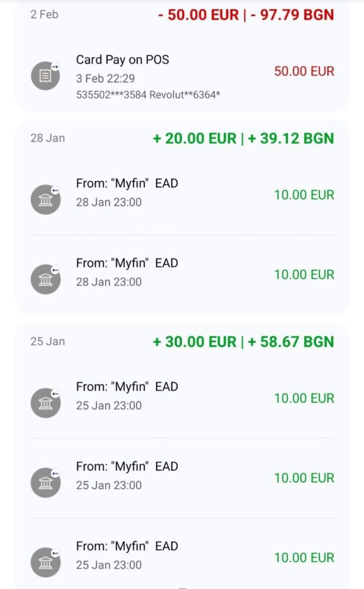The width and height of the screenshot is (364, 589).
Task: Tap the Card Pay on POS receipt icon
Action: coord(45,76)
